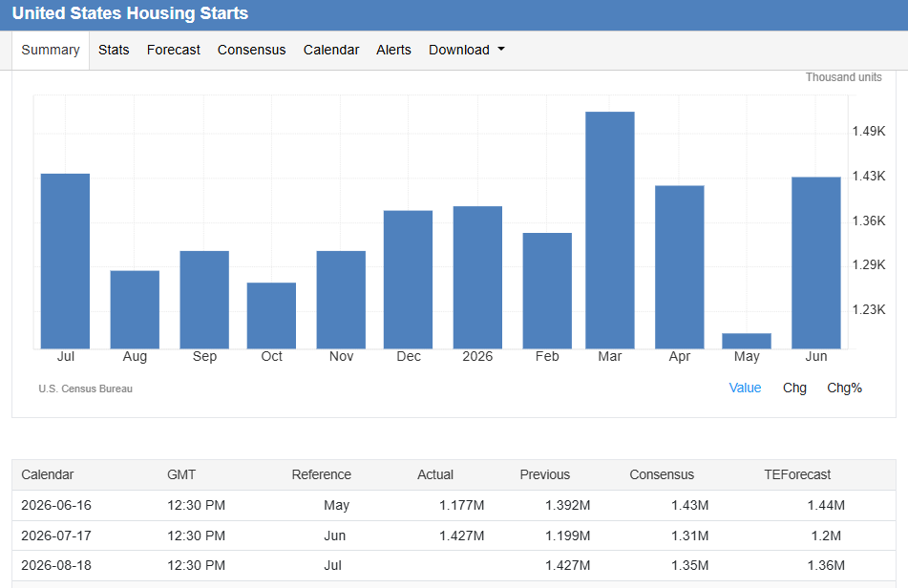The width and height of the screenshot is (908, 588).
Task: Switch chart to Chg view
Action: [x=794, y=388]
